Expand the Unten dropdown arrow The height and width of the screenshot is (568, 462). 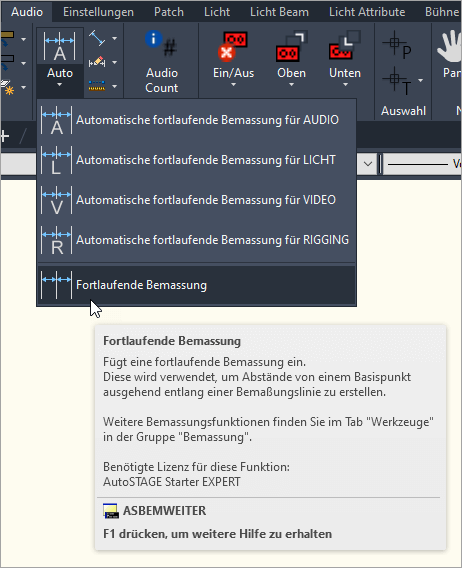[345, 85]
